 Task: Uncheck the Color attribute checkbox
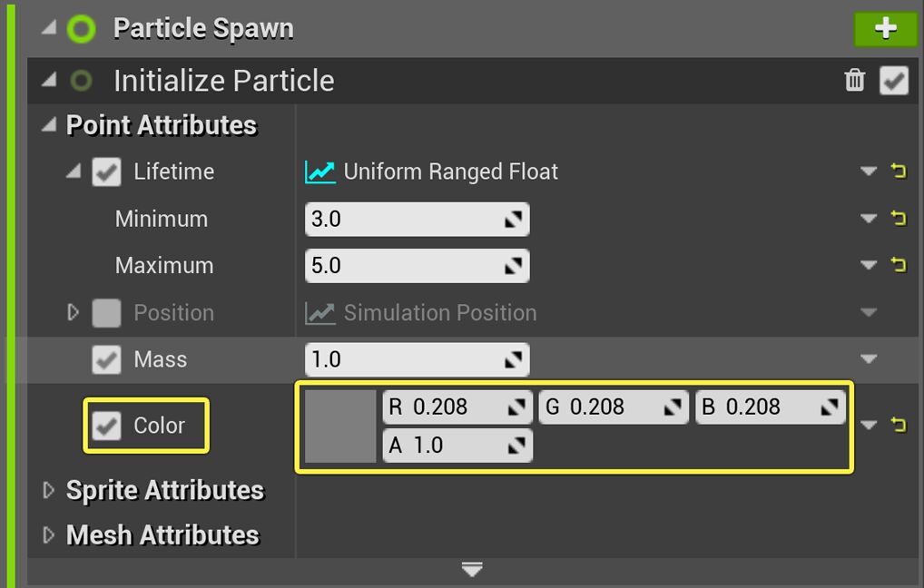107,426
